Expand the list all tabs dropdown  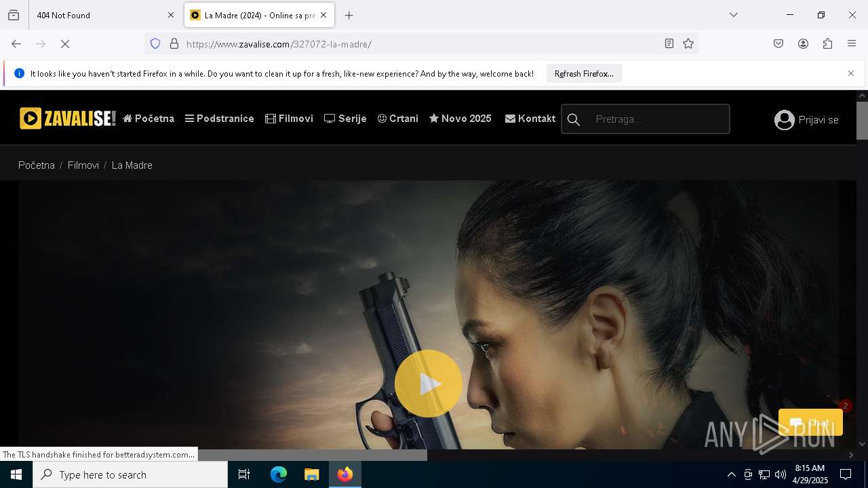click(734, 15)
